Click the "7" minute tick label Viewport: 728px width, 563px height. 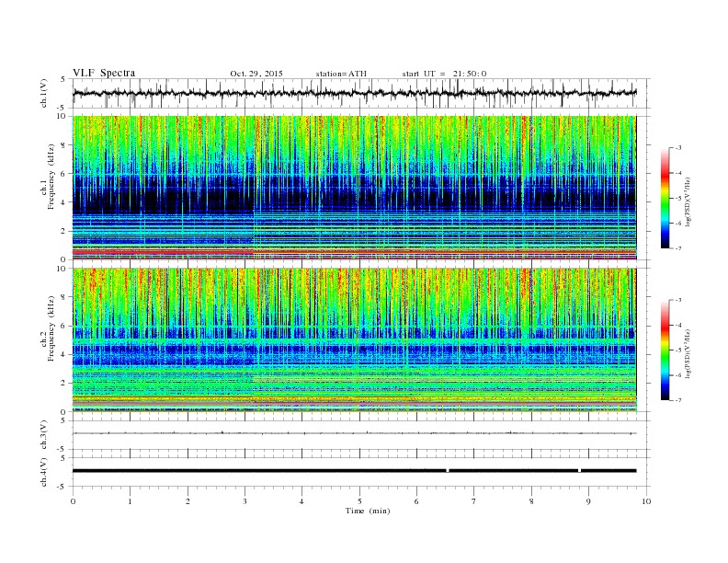tap(474, 501)
